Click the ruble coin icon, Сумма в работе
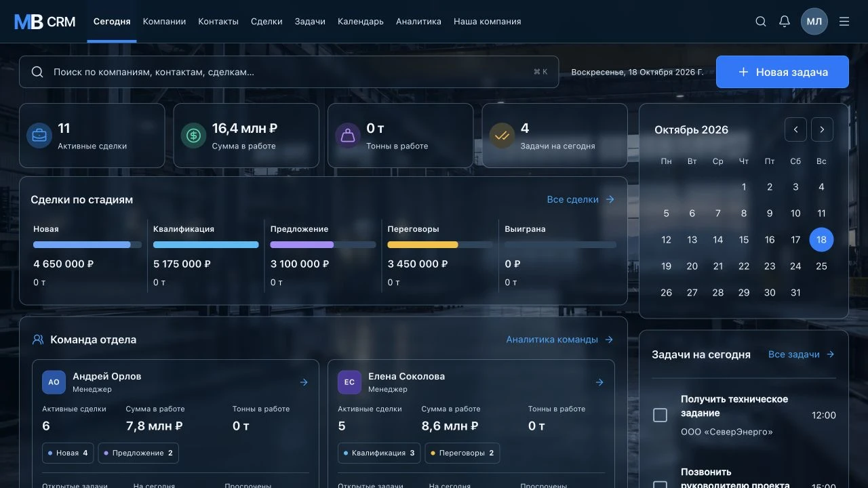The height and width of the screenshot is (488, 868). pyautogui.click(x=193, y=136)
